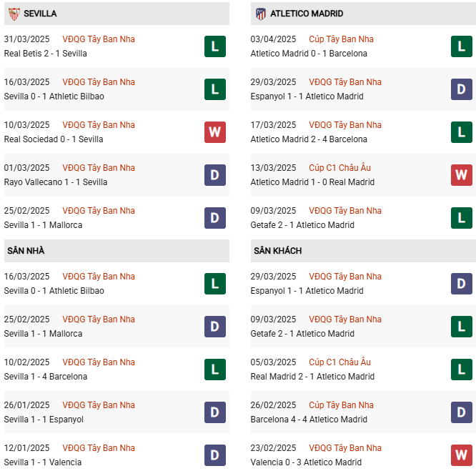Open the SÂN KHÁCH away matches section

[277, 251]
